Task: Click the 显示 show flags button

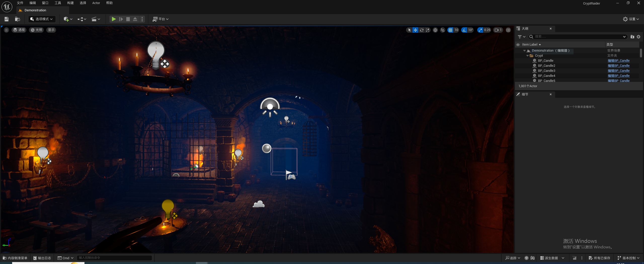Action: (51, 30)
